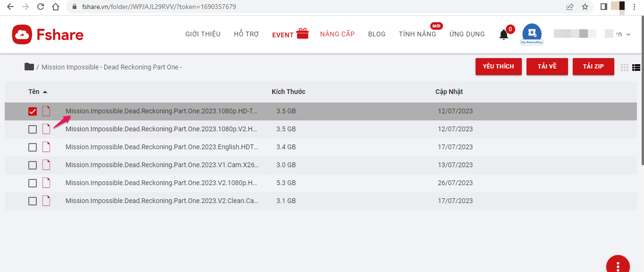Click file icon of the 1080p.HD-T file
The image size is (644, 272).
tap(46, 111)
